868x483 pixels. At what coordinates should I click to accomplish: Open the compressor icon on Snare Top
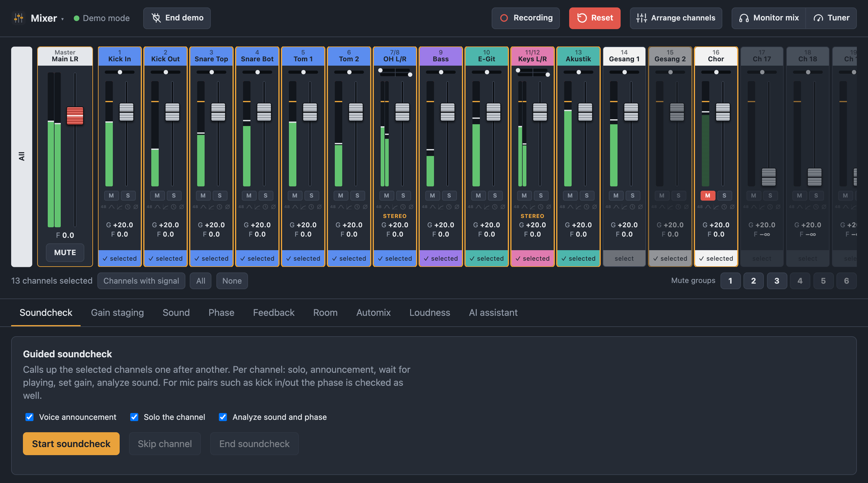point(212,207)
